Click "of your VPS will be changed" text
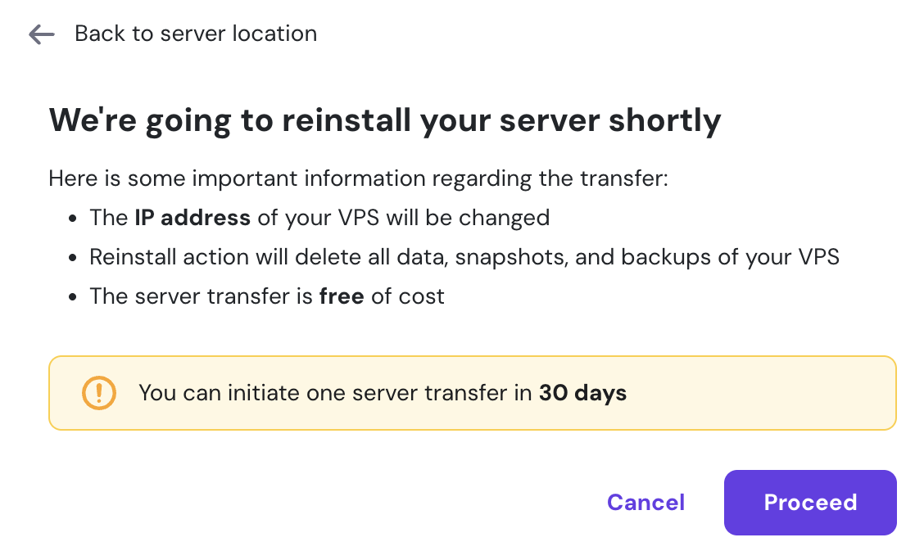 (x=403, y=218)
